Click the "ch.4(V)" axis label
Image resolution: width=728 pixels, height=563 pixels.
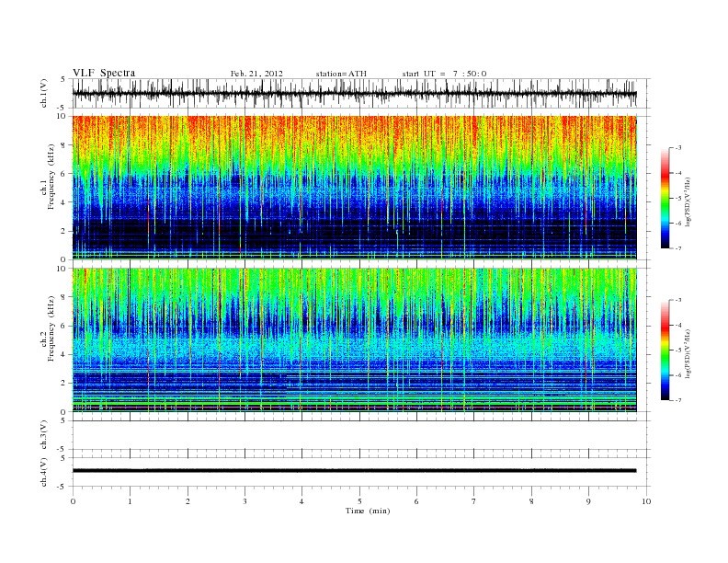[x=44, y=472]
